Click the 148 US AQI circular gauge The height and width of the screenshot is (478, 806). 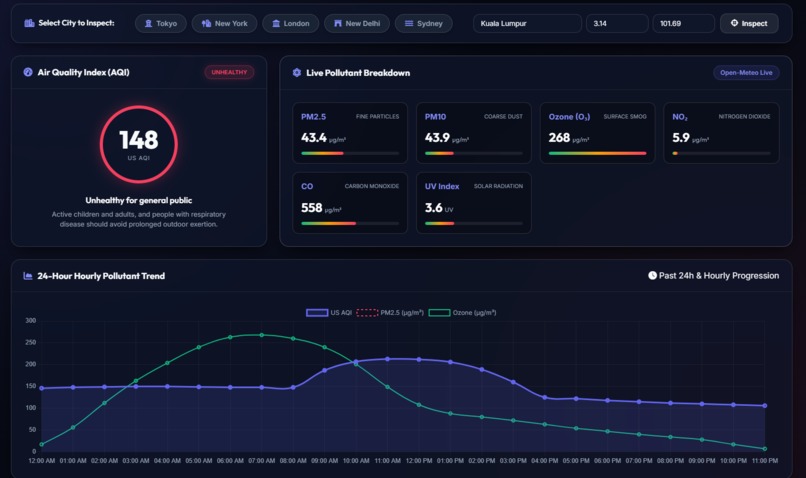(139, 144)
